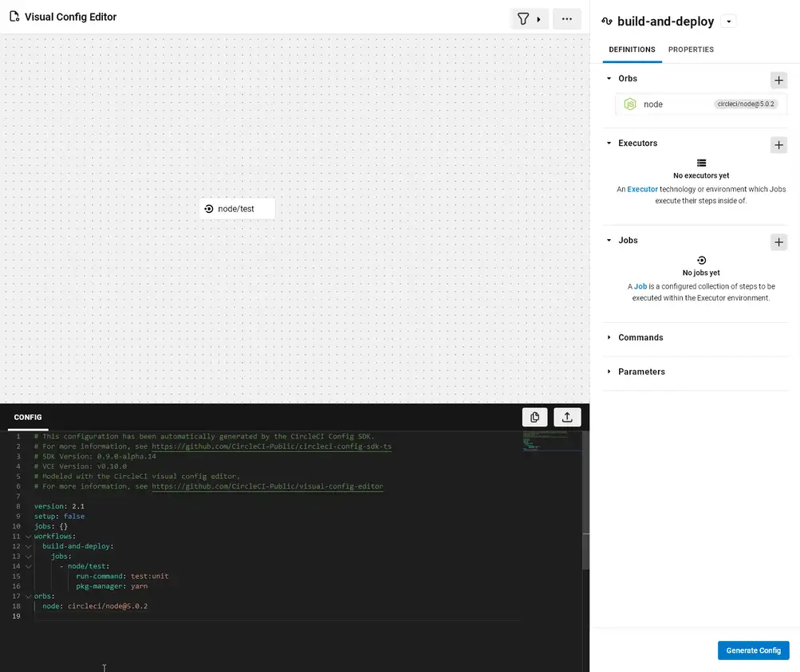Select the node/test job on the canvas

237,207
